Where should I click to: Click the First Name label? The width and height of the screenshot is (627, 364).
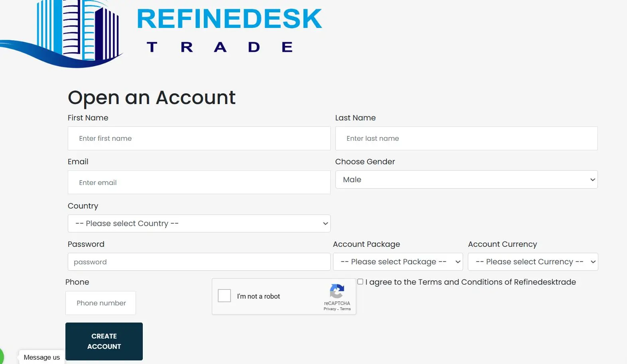point(88,118)
